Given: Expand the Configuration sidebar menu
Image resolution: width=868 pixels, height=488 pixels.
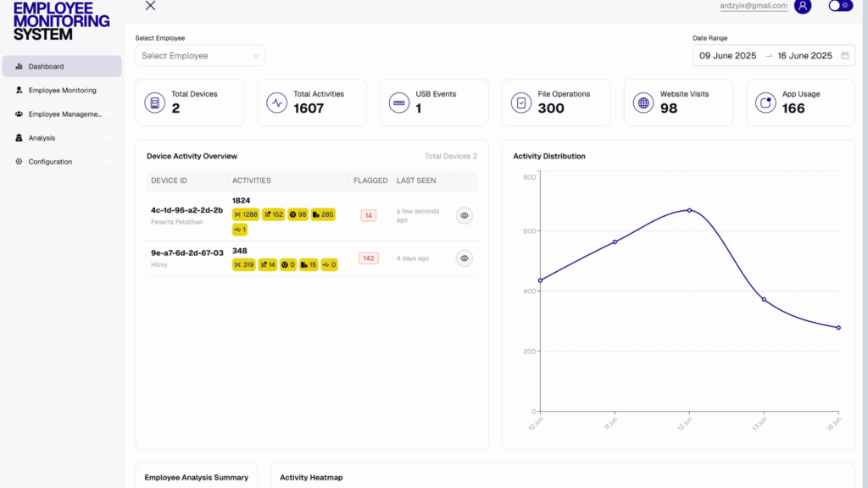Looking at the screenshot, I should point(61,161).
